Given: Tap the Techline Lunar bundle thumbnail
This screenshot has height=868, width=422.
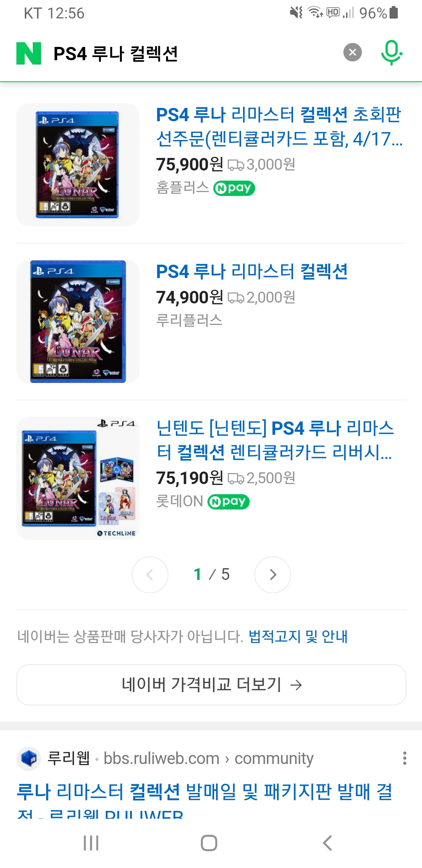Looking at the screenshot, I should 78,478.
